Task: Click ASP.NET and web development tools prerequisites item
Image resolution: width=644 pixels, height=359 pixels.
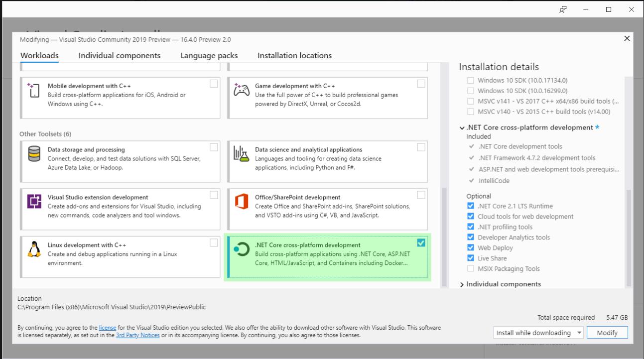Action: coord(548,169)
